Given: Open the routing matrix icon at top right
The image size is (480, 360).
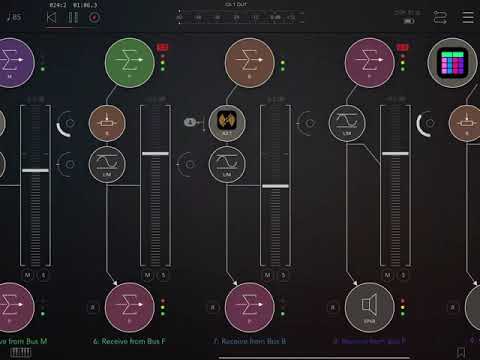Looking at the screenshot, I should 440,17.
